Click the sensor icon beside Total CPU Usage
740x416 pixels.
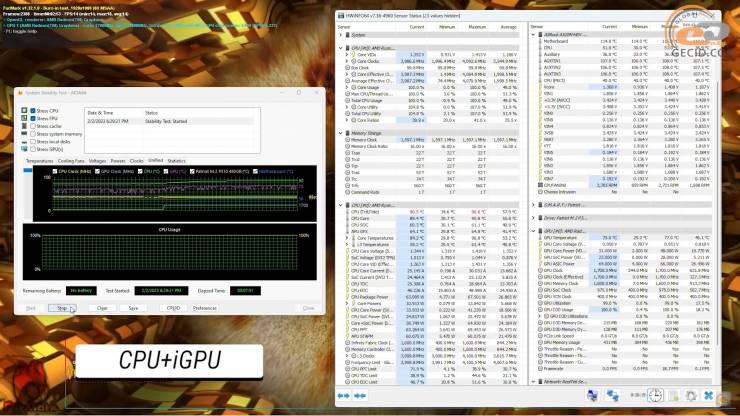tap(347, 101)
